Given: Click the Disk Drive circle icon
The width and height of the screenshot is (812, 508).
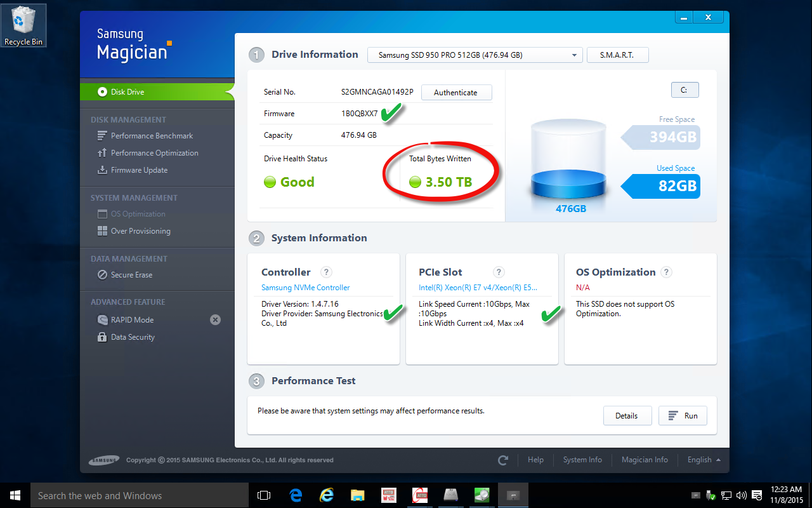Looking at the screenshot, I should [102, 92].
